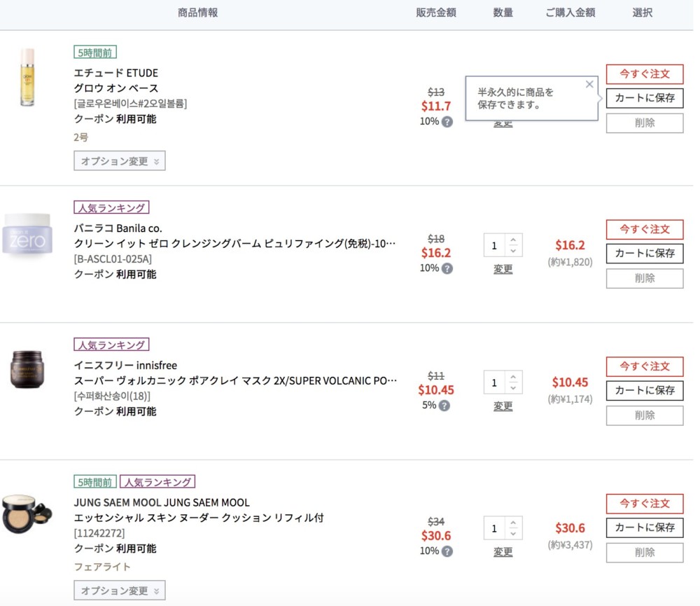Open innisfree clay mask jar thumbnail

coord(27,369)
